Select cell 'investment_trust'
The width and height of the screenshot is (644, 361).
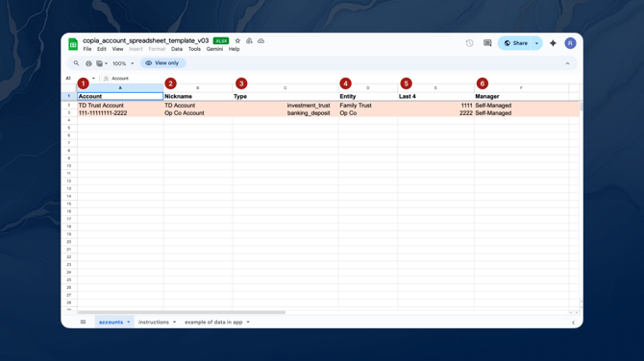click(x=285, y=106)
